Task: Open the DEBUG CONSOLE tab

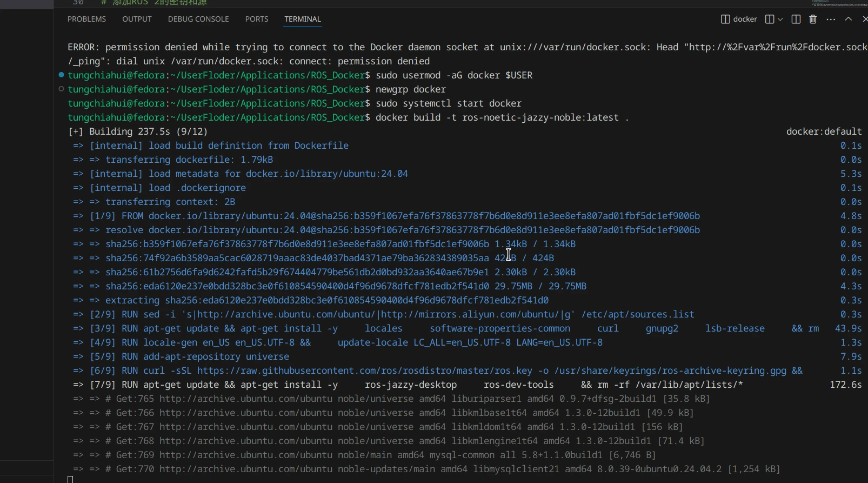Action: (198, 19)
